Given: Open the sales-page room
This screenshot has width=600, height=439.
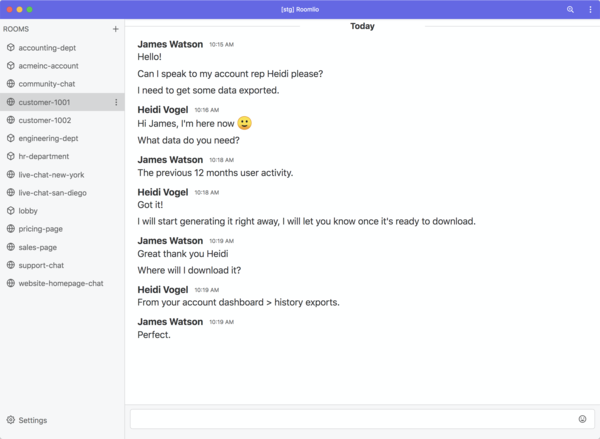Looking at the screenshot, I should click(40, 247).
